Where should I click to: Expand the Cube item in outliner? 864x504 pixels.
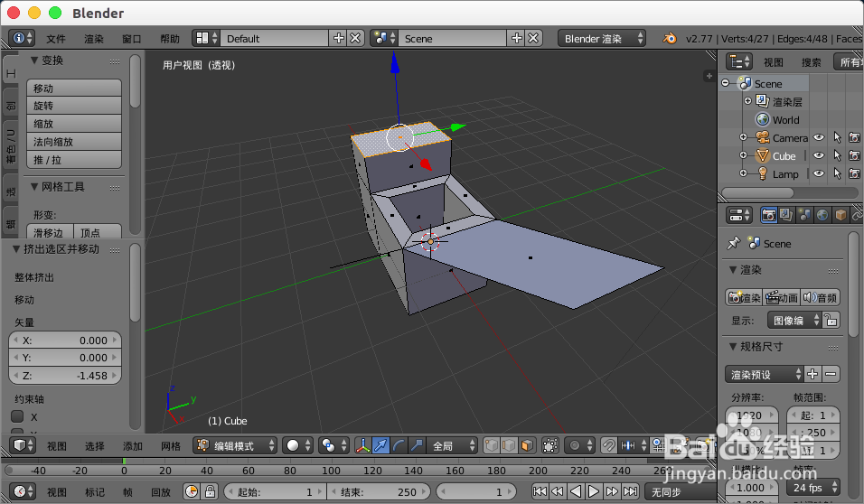pos(743,155)
